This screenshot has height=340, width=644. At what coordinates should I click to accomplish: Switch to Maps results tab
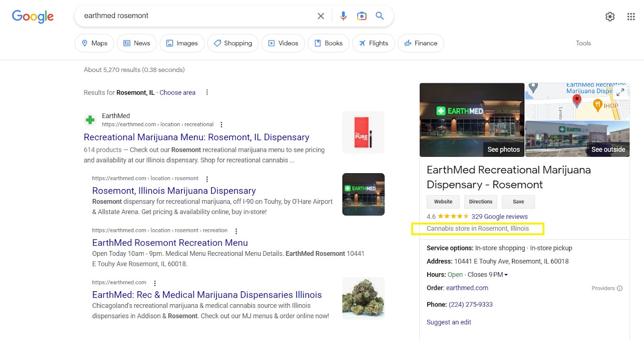pyautogui.click(x=94, y=43)
